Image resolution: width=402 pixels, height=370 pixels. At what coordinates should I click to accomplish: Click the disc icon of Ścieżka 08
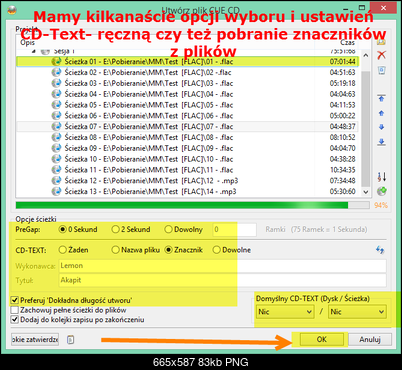(57, 137)
